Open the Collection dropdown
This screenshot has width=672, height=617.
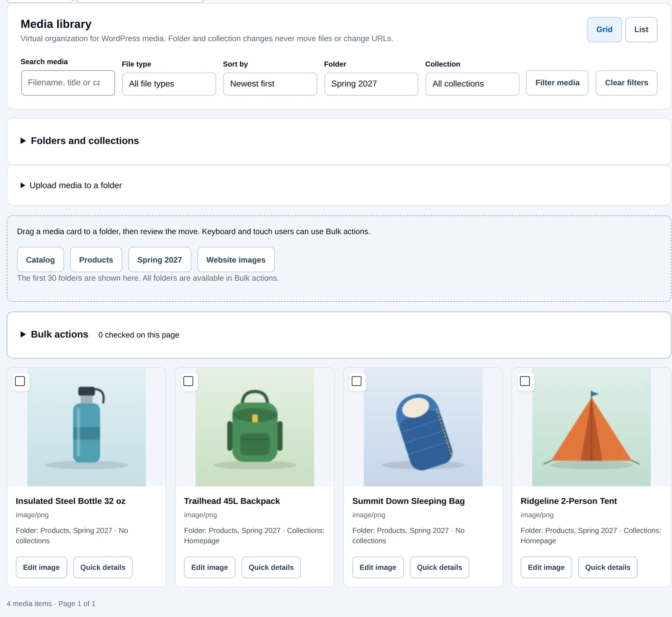[x=472, y=84]
